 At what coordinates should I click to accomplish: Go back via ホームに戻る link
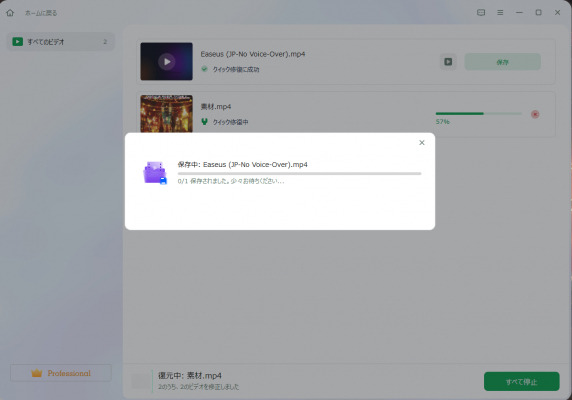(x=41, y=13)
